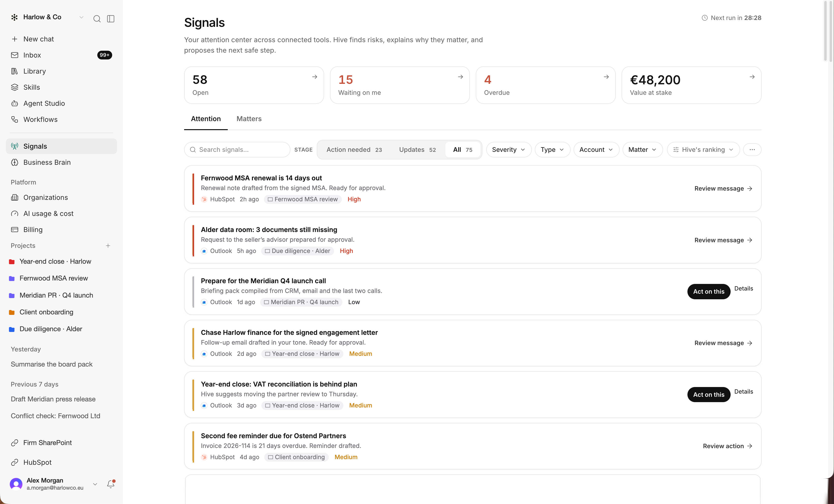Viewport: 834px width, 504px height.
Task: Toggle the sidebar panel icon
Action: (x=111, y=19)
